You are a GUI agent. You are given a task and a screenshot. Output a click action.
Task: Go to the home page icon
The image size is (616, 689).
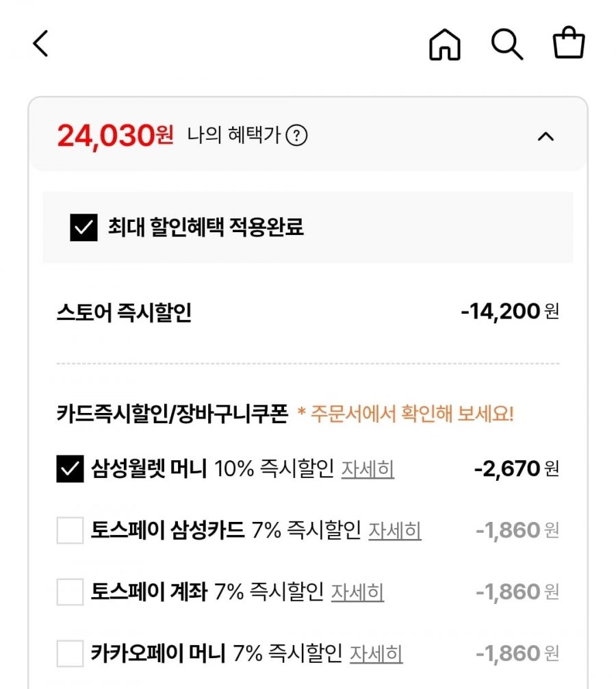click(445, 45)
